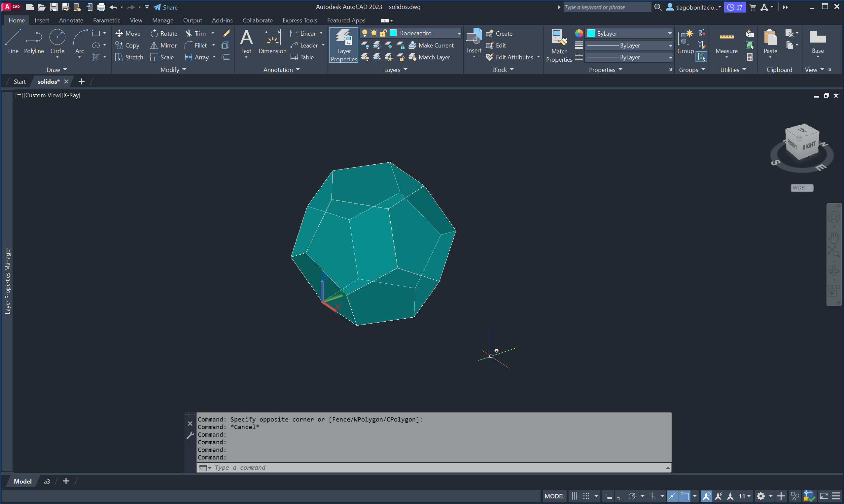Toggle drawing grid display in status bar
Viewport: 844px width, 504px height.
tap(574, 496)
